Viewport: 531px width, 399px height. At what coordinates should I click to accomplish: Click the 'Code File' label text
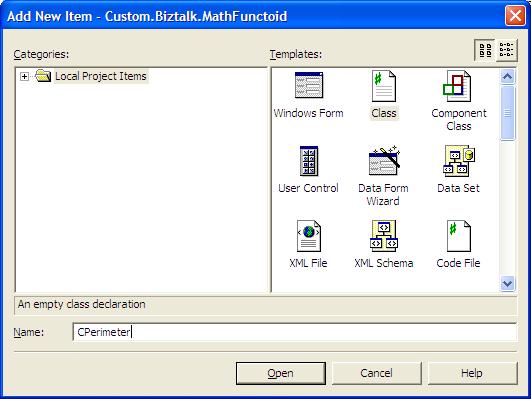coord(459,263)
